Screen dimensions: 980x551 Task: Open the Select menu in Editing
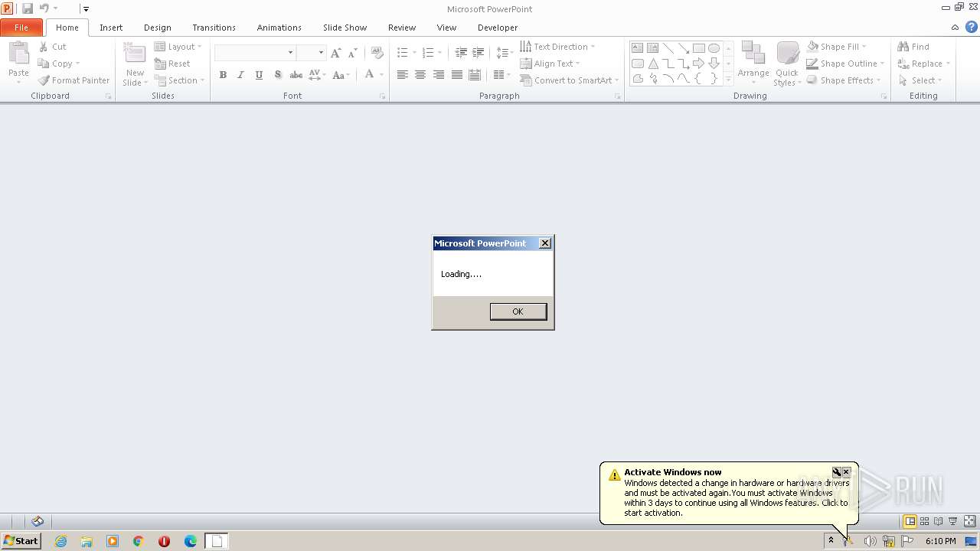click(920, 80)
